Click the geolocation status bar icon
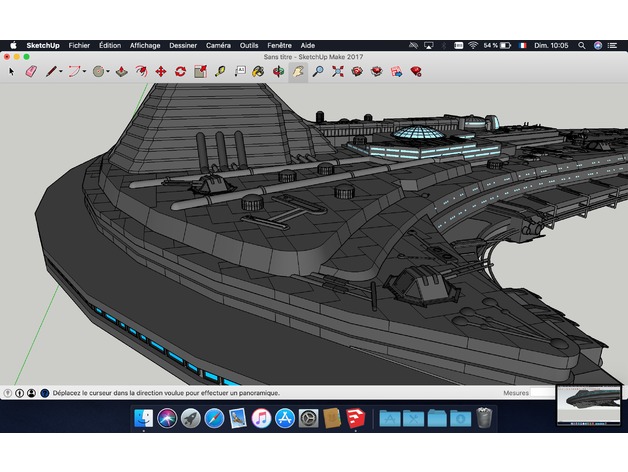 coord(7,393)
